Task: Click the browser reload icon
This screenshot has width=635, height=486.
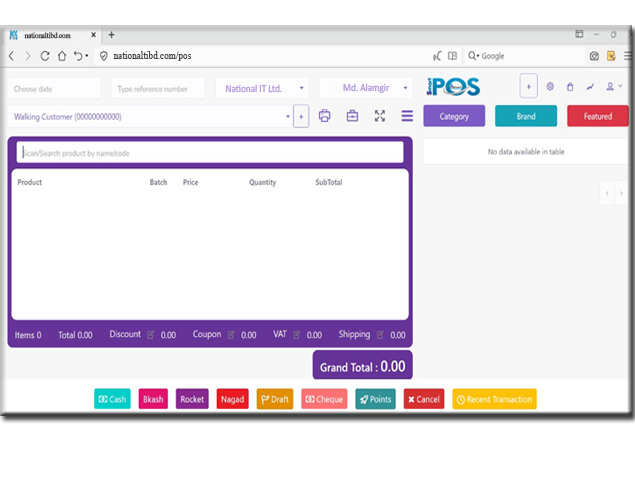Action: click(x=45, y=56)
